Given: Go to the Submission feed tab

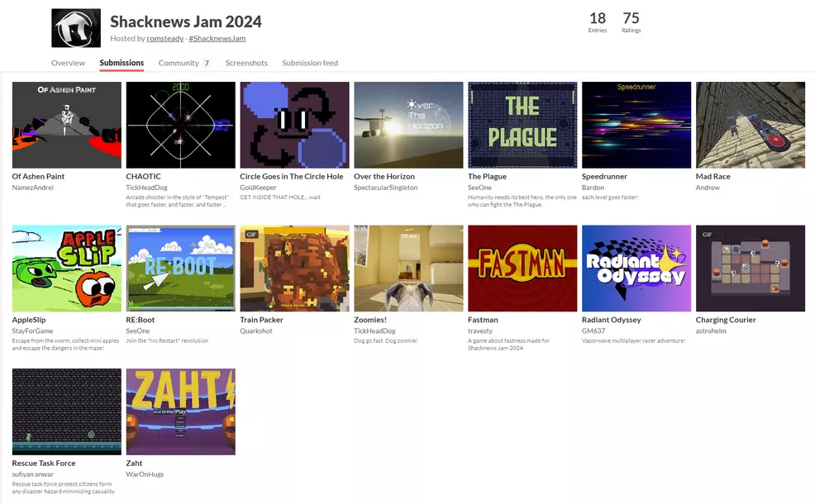Looking at the screenshot, I should [310, 63].
